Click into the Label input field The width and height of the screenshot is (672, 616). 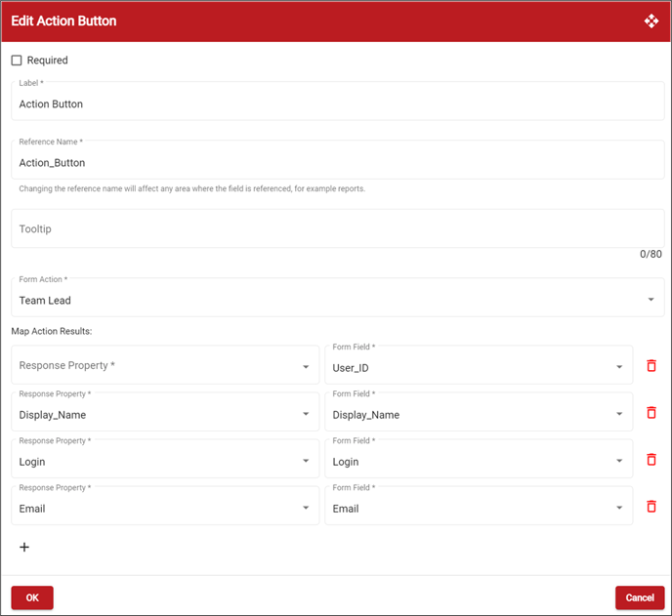pyautogui.click(x=338, y=102)
